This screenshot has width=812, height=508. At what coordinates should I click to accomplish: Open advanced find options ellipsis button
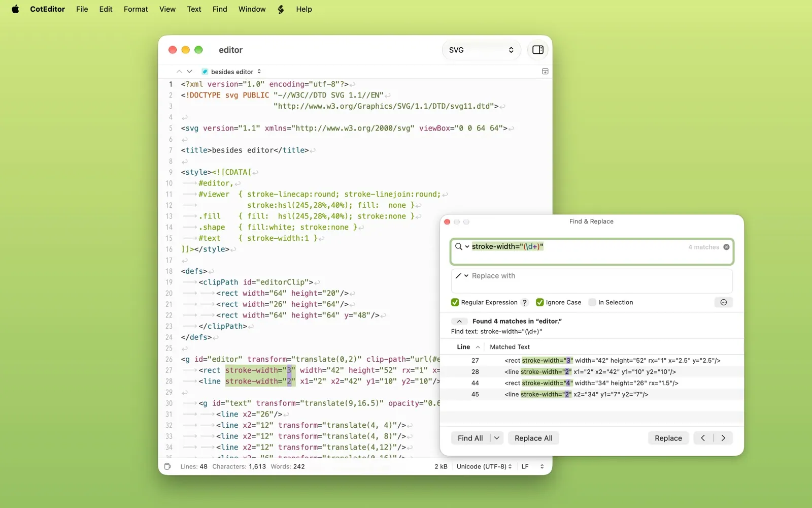point(724,302)
